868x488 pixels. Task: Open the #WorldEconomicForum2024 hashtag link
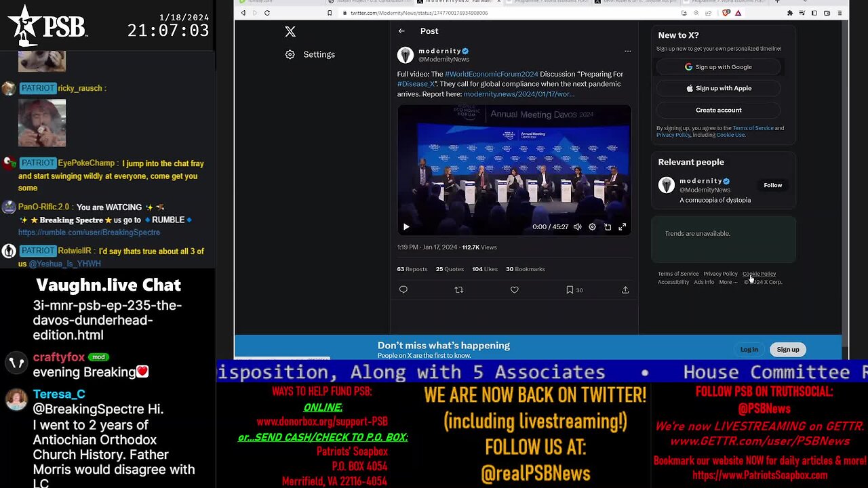click(x=492, y=74)
